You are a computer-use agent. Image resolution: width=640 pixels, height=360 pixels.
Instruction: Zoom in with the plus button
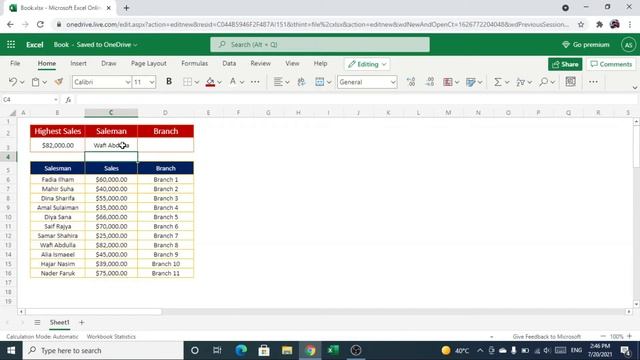629,336
